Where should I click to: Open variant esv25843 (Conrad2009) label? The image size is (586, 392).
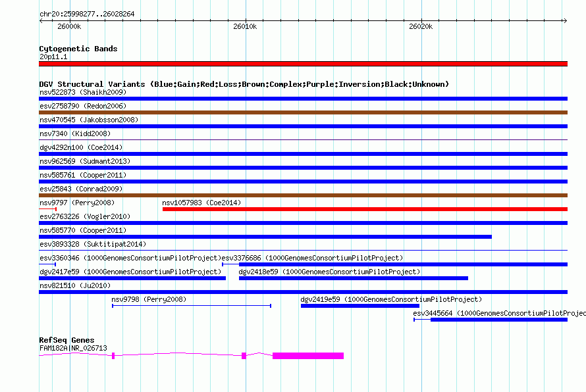tap(81, 189)
